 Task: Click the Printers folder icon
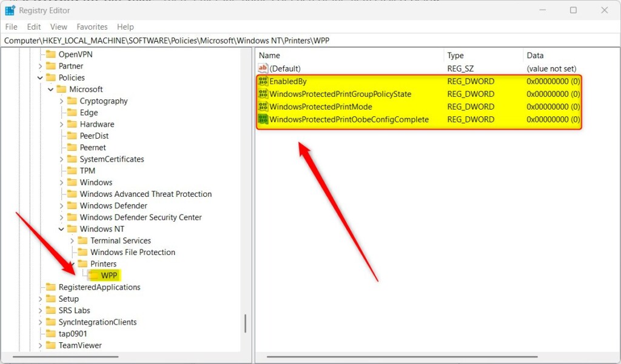[x=82, y=263]
